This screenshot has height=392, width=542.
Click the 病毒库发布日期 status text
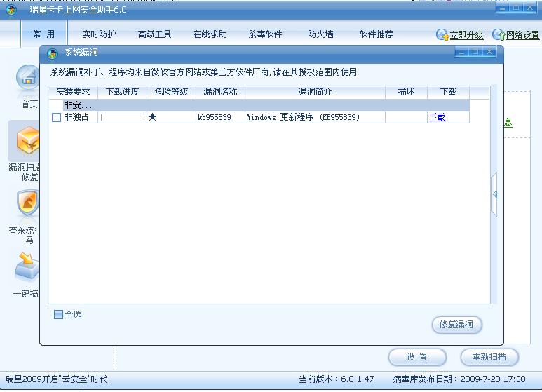coord(459,379)
